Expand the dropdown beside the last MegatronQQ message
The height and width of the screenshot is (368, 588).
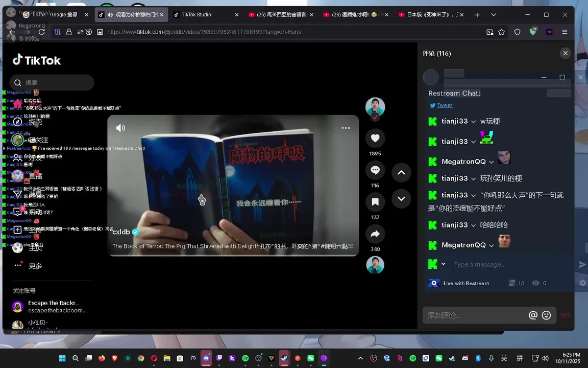(491, 245)
